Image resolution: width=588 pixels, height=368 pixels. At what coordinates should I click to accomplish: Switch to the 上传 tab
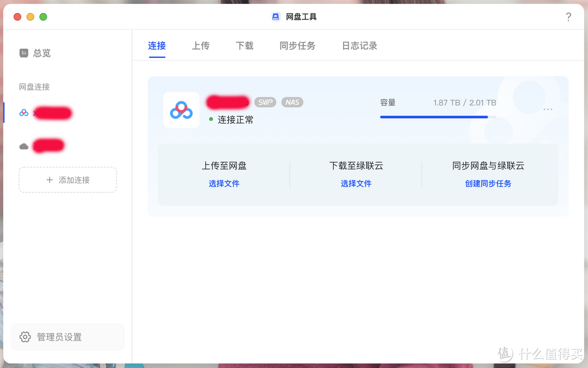200,46
